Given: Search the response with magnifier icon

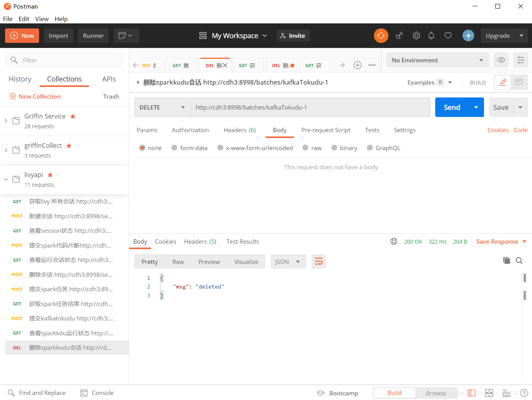Looking at the screenshot, I should [519, 260].
